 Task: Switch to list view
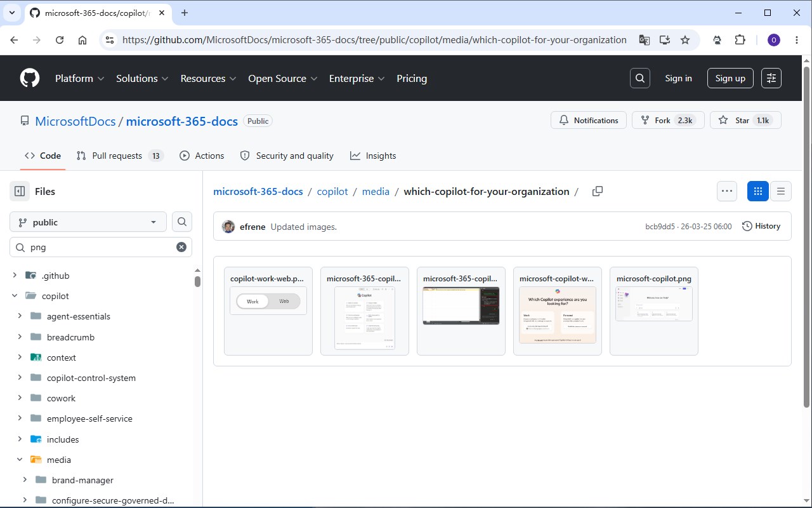point(781,191)
